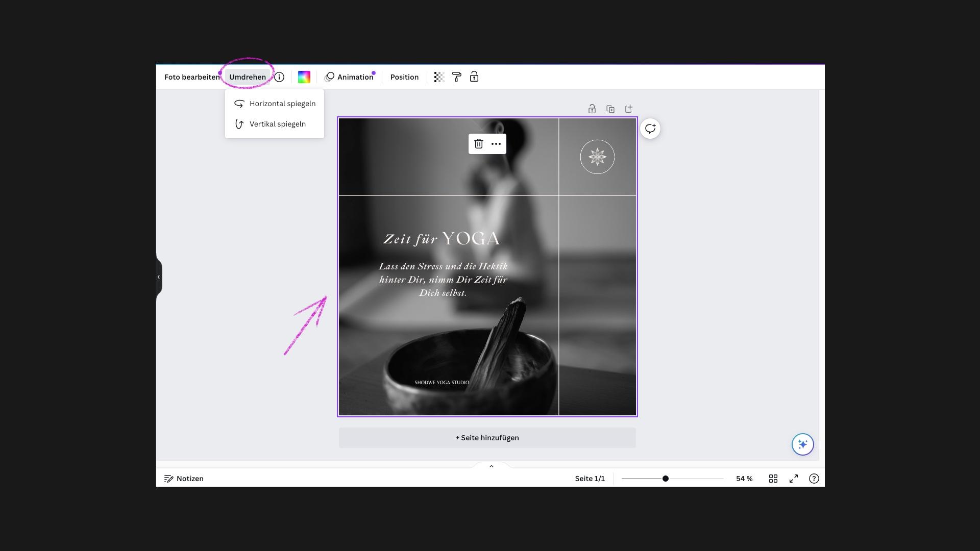Screen dimensions: 980x551
Task: Choose Horizontal spiegeln from the menu
Action: coord(282,104)
